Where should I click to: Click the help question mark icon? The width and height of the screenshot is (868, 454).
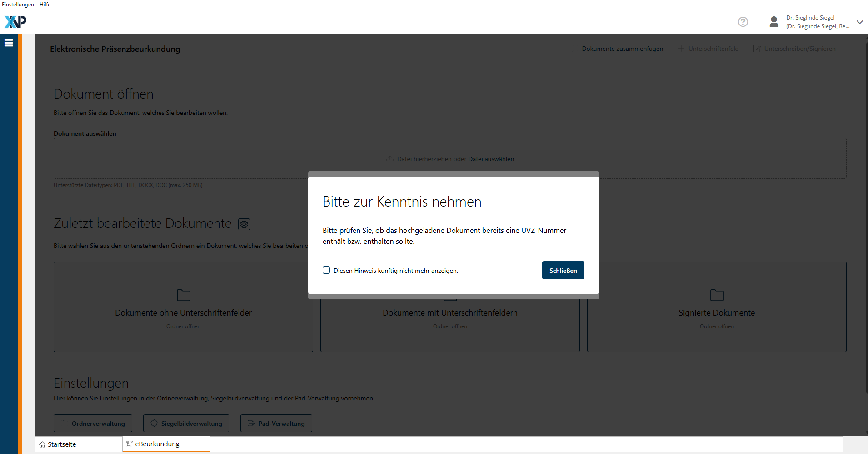click(x=743, y=22)
